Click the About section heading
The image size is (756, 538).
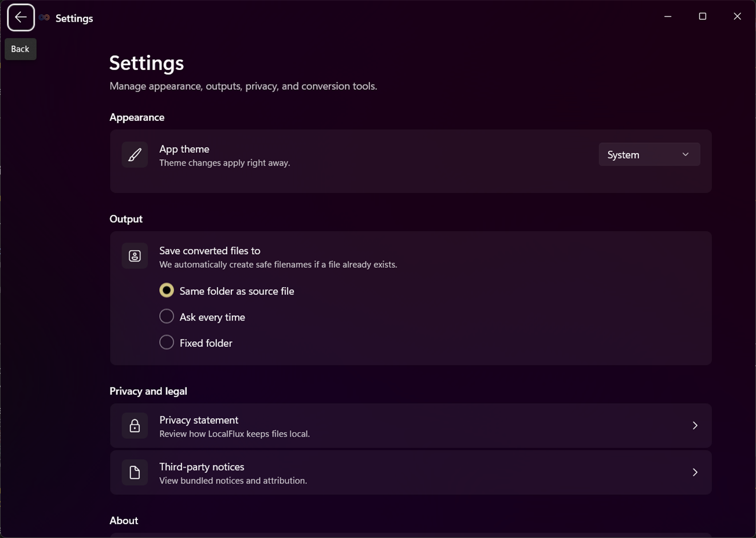tap(124, 520)
